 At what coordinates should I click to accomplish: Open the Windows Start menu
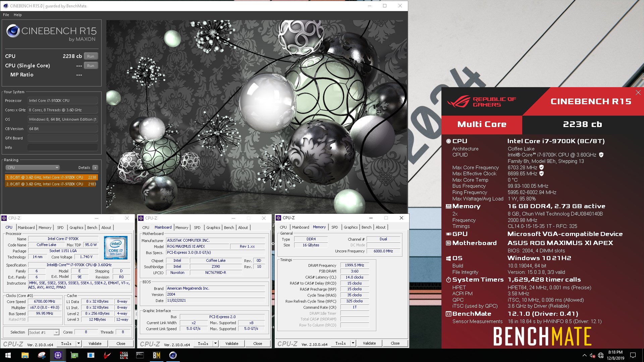(8, 355)
